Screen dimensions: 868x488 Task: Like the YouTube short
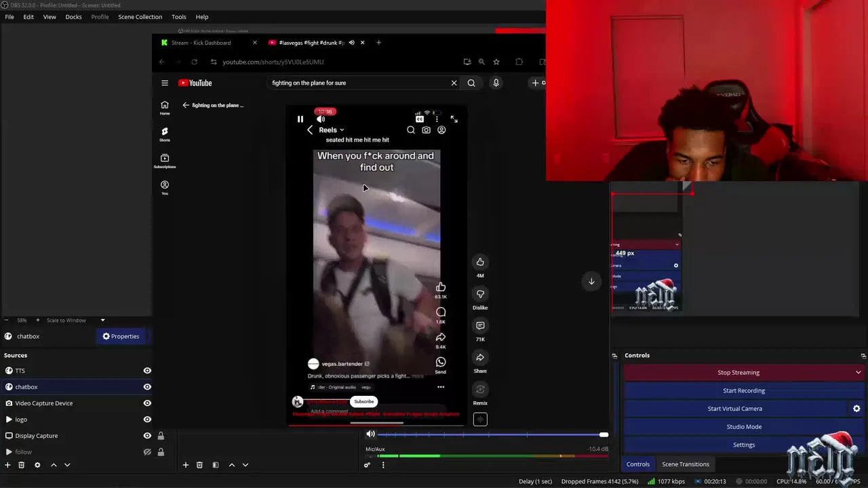pyautogui.click(x=480, y=262)
